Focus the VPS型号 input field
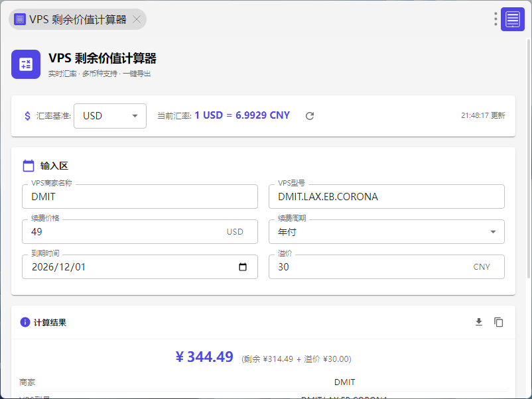The width and height of the screenshot is (532, 399). tap(386, 197)
